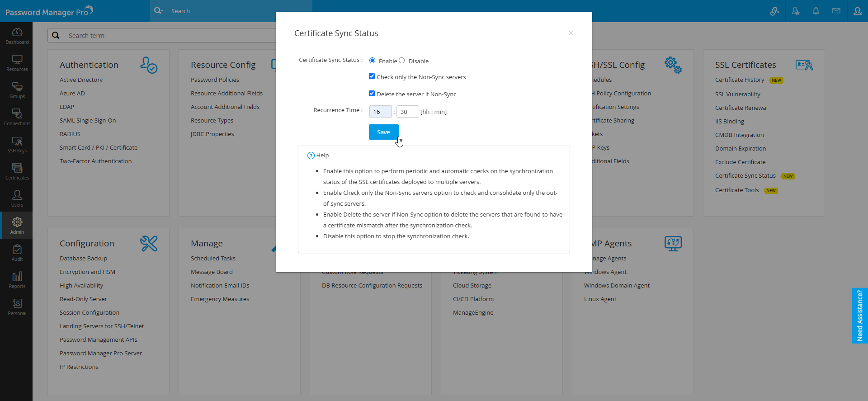Open Domain Expiration link
The width and height of the screenshot is (868, 401).
(x=741, y=148)
